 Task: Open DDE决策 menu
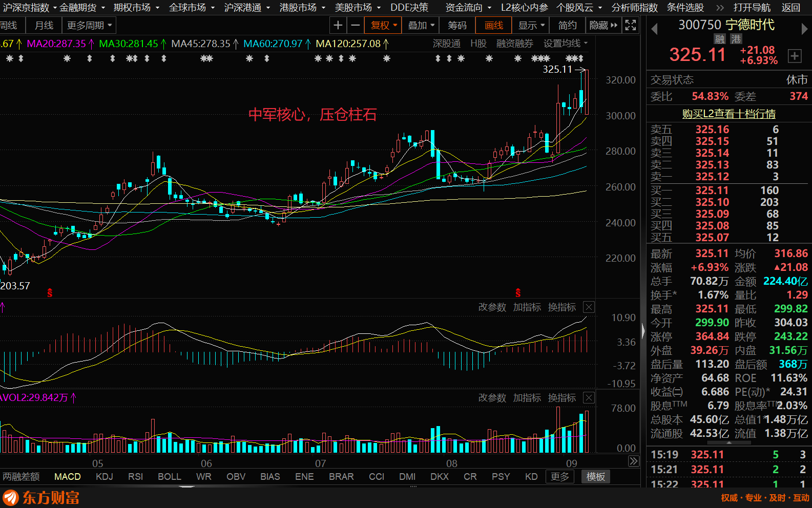coord(409,8)
